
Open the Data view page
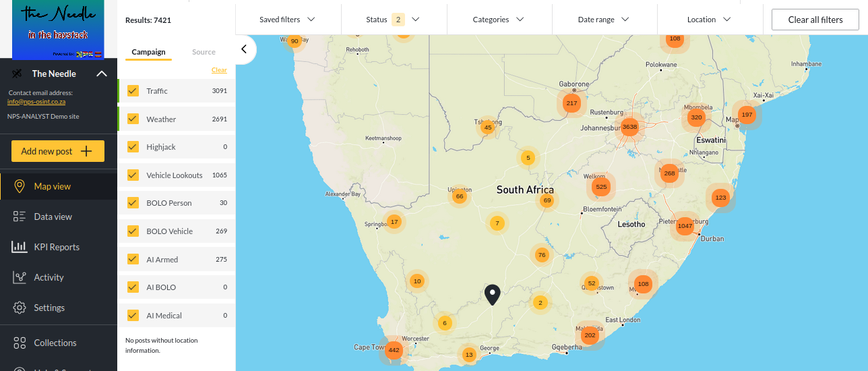(x=53, y=217)
